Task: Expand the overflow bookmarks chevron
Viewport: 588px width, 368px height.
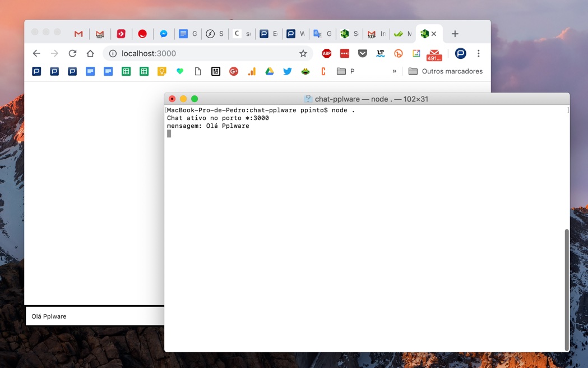Action: (394, 71)
